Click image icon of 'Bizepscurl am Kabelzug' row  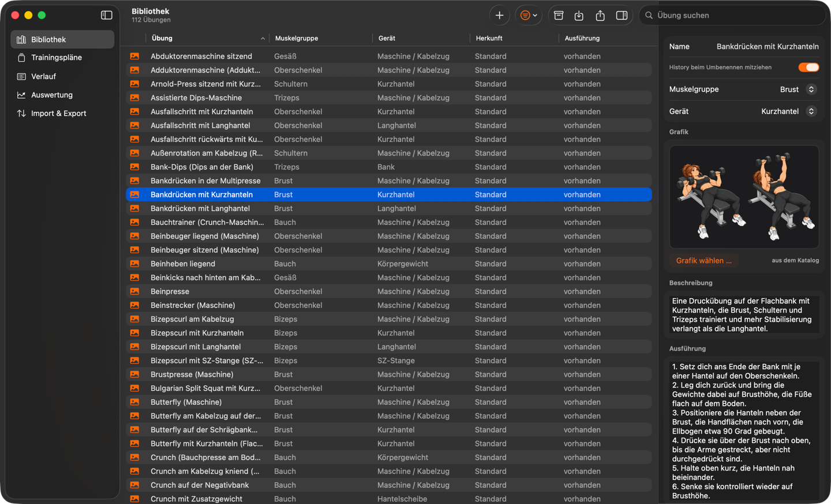pyautogui.click(x=134, y=319)
